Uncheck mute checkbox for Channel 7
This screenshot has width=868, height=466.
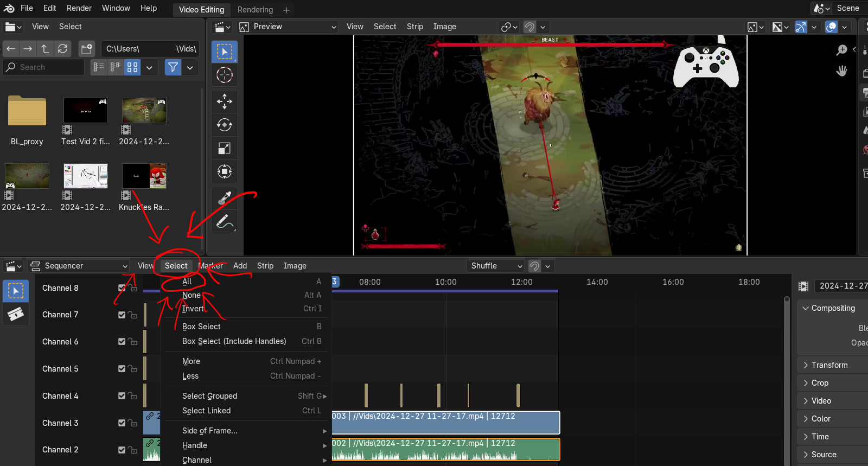pyautogui.click(x=122, y=315)
